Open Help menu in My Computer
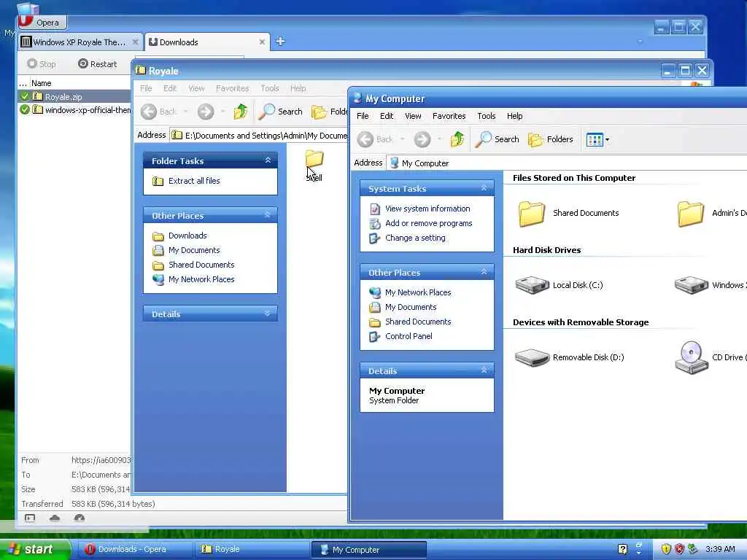 [x=514, y=116]
